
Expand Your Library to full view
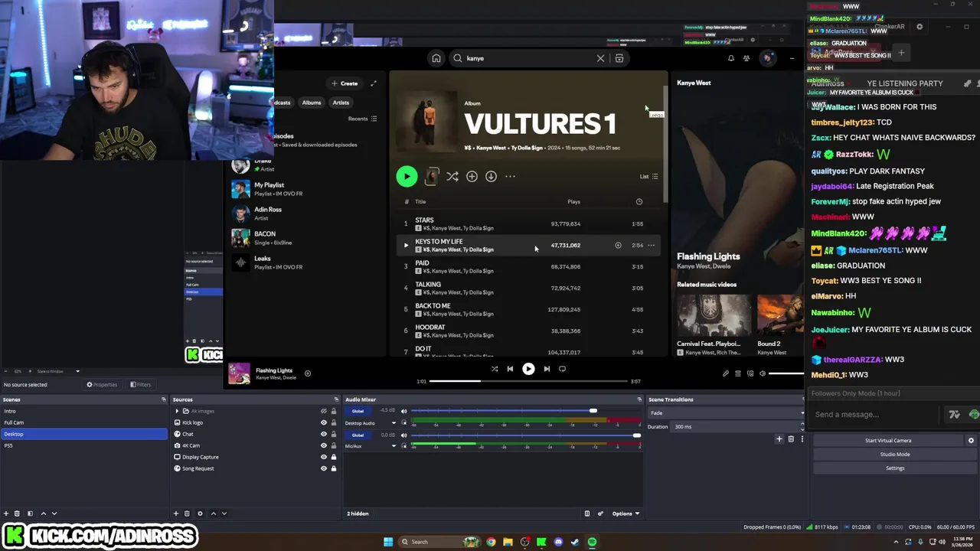click(x=374, y=83)
